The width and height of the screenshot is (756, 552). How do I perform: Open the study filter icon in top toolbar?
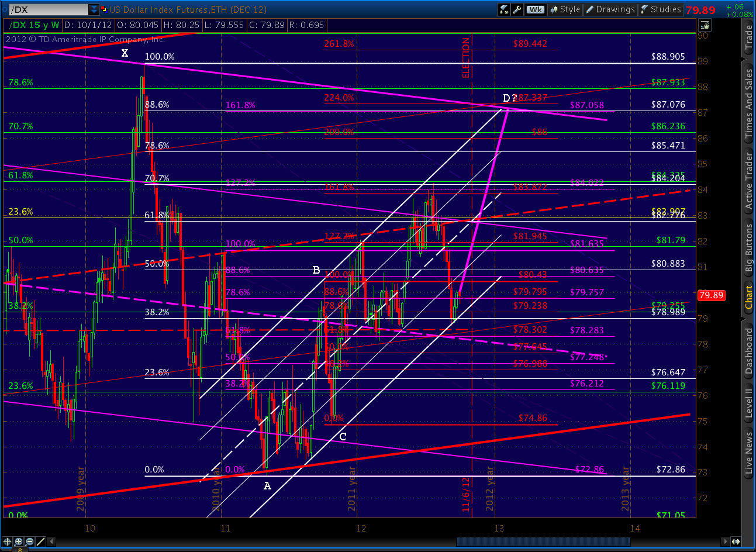504,9
